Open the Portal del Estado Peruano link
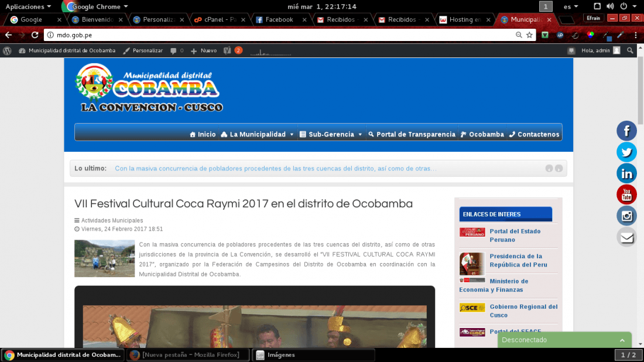 [515, 235]
